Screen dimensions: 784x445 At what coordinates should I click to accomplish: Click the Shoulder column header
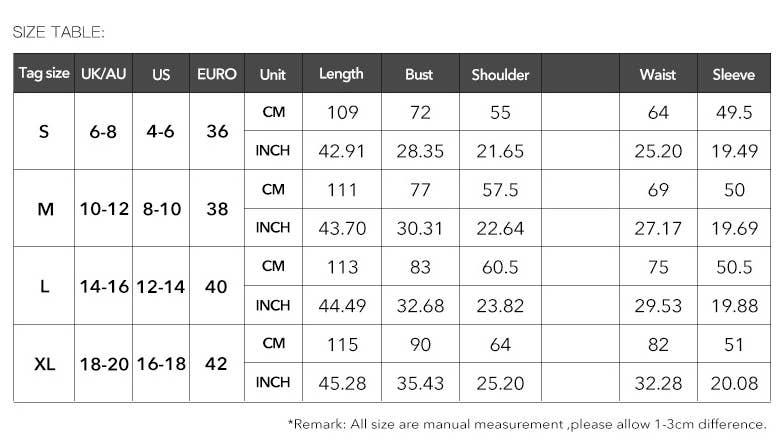500,74
